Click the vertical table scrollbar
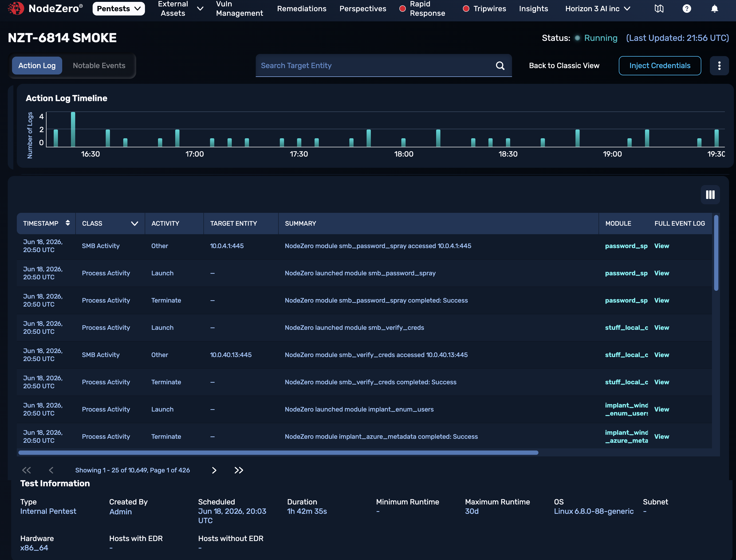Image resolution: width=736 pixels, height=560 pixels. (x=716, y=253)
